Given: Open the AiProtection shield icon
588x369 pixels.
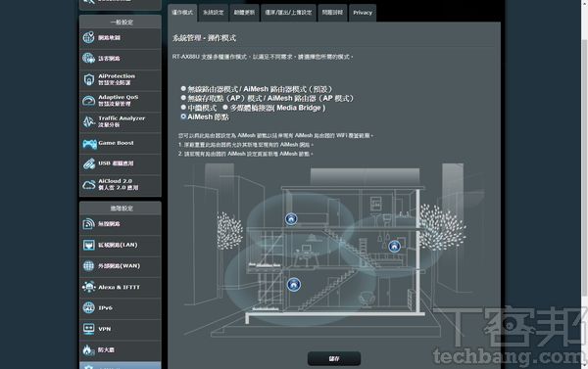Looking at the screenshot, I should pos(89,79).
